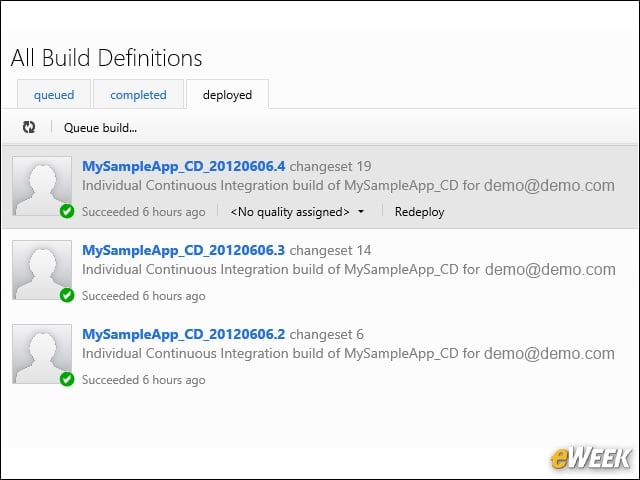Click Redeploy for build 20120606.4

click(419, 212)
